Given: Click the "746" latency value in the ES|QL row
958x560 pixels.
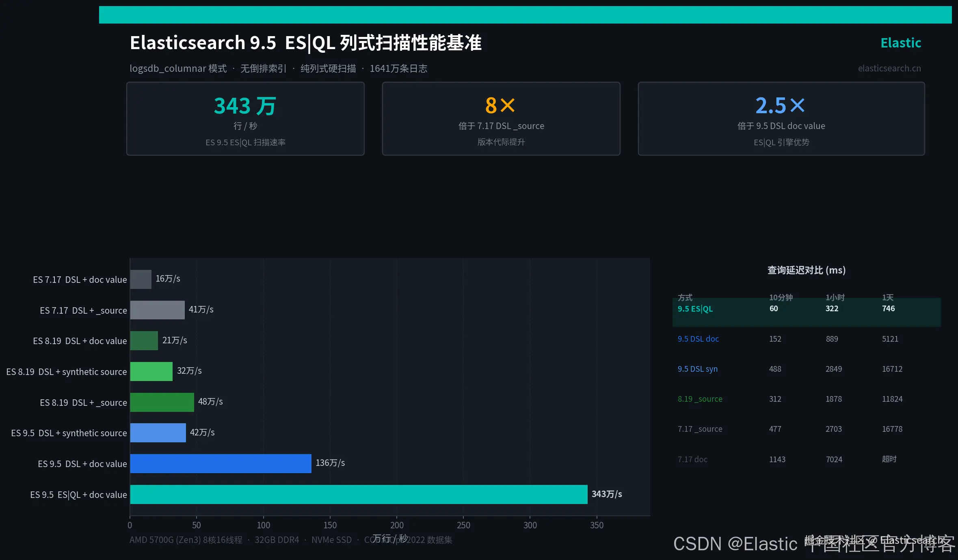Looking at the screenshot, I should pos(889,308).
